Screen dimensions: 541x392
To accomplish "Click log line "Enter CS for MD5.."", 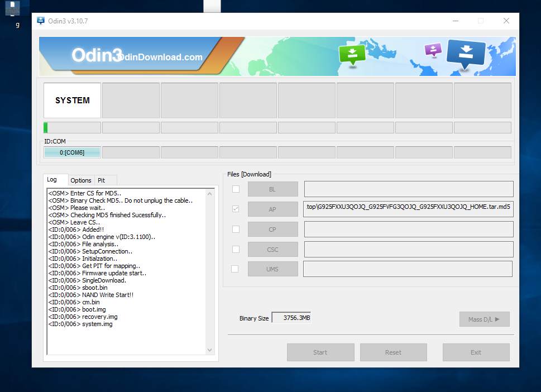I will 85,193.
